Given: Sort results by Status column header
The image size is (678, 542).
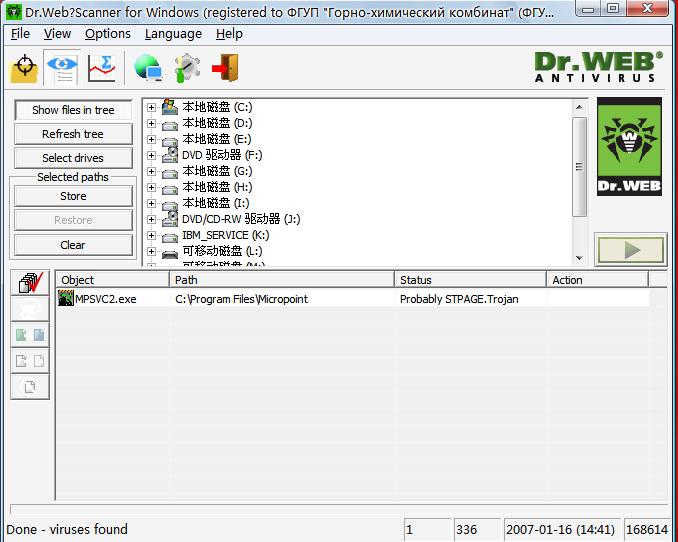Looking at the screenshot, I should pos(470,280).
